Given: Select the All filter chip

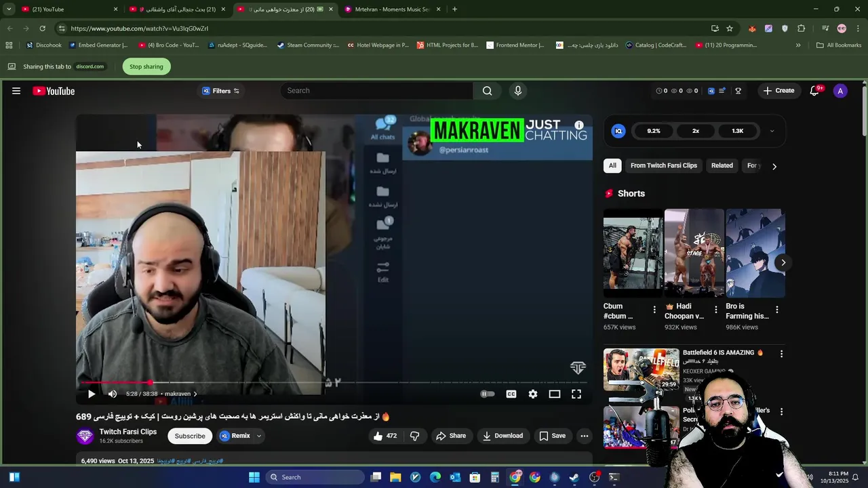Looking at the screenshot, I should click(x=612, y=165).
